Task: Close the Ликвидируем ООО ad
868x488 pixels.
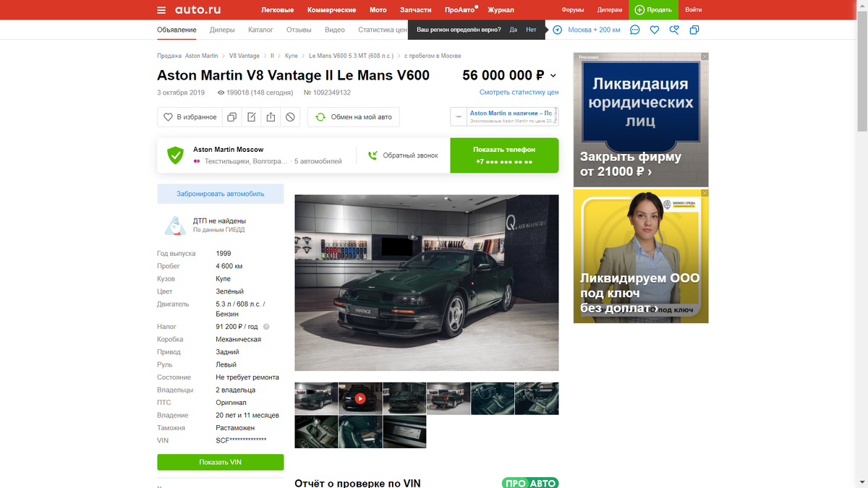Action: (705, 193)
